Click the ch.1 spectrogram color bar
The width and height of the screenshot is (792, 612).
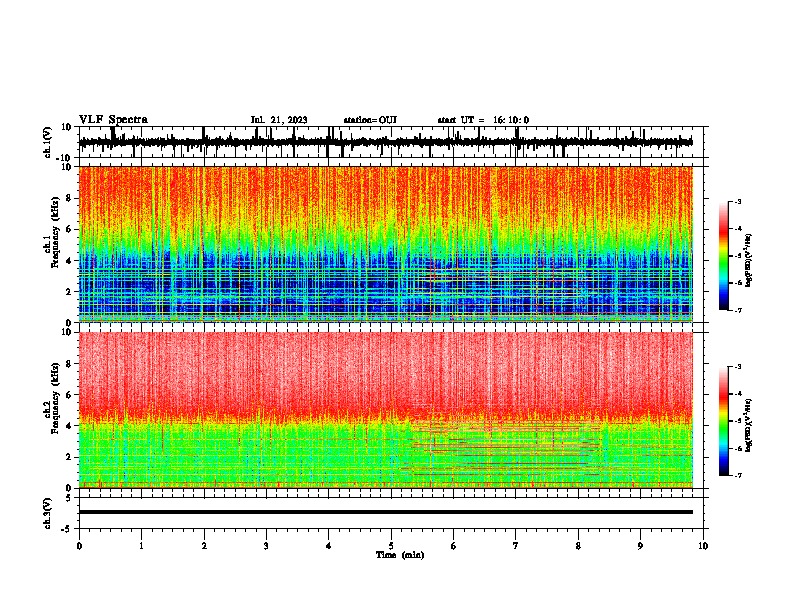click(x=723, y=256)
